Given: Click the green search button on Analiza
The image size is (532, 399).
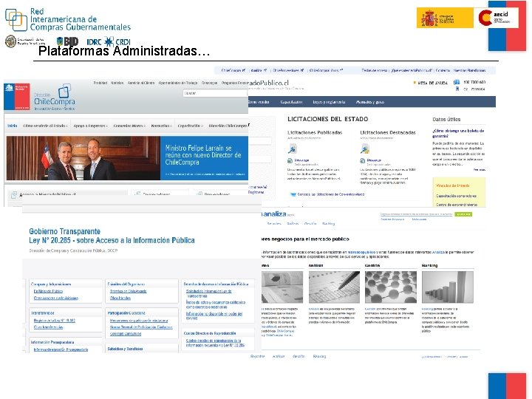Looking at the screenshot, I should (463, 214).
